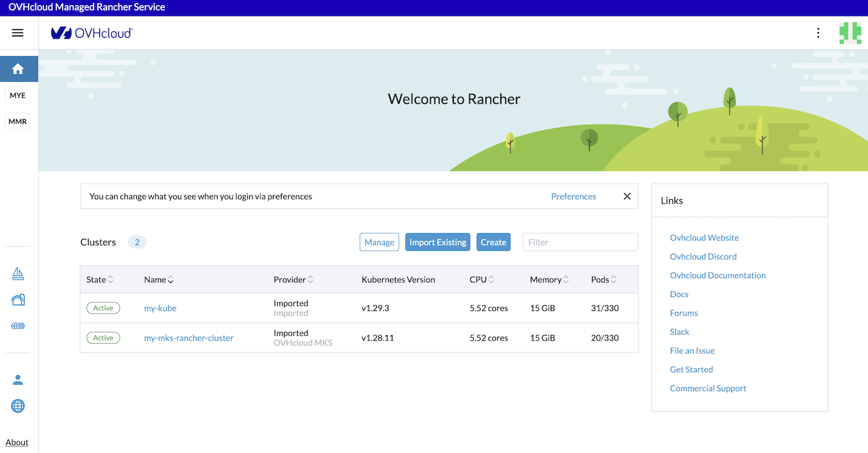
Task: Click the cluster Filter input field
Action: point(580,242)
